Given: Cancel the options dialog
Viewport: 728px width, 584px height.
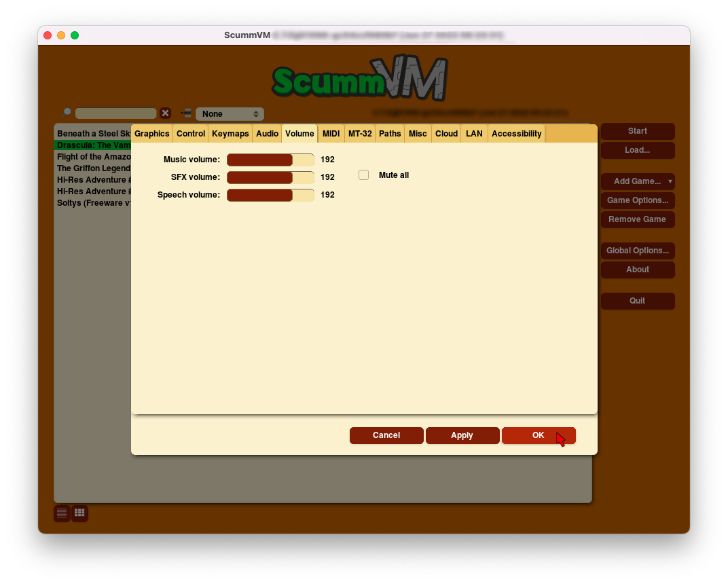Looking at the screenshot, I should point(386,435).
